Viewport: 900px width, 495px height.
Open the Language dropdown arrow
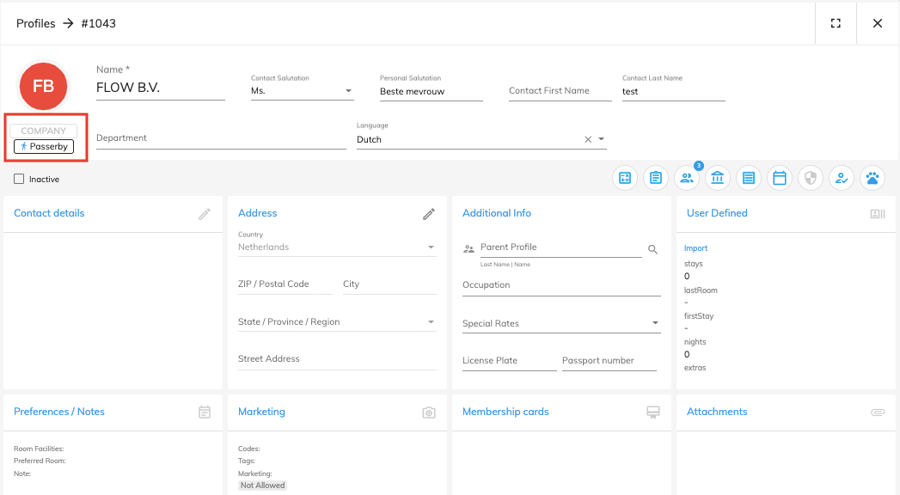point(602,140)
